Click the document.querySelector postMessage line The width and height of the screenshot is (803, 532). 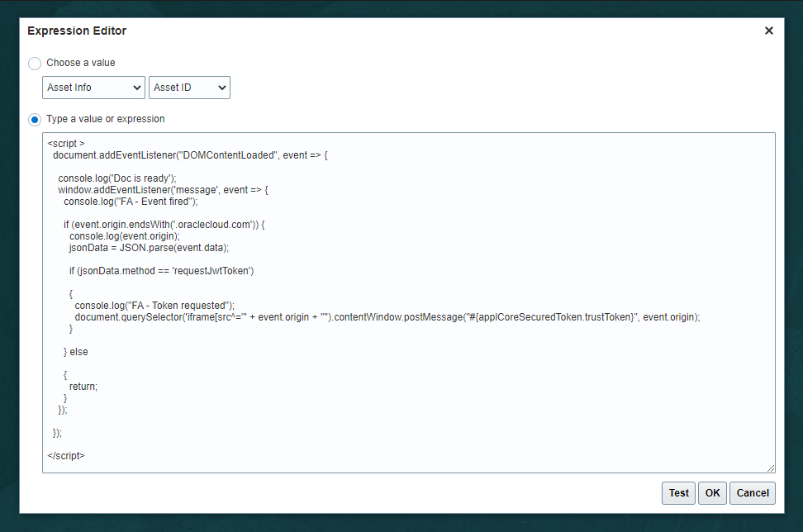[387, 316]
